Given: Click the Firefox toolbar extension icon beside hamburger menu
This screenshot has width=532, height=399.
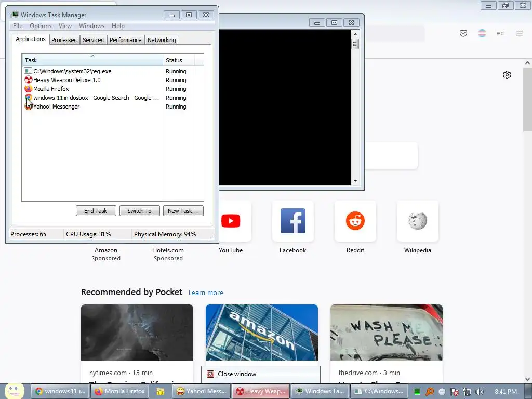Looking at the screenshot, I should [x=501, y=33].
